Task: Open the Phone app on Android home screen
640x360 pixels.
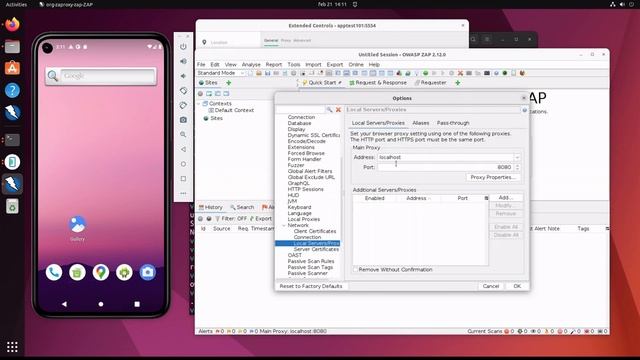Action: pyautogui.click(x=54, y=272)
